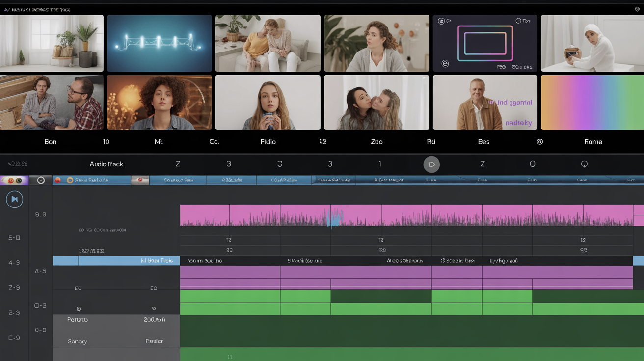This screenshot has height=361, width=644.
Task: Select the first pink waveform clip segment
Action: pyautogui.click(x=205, y=215)
